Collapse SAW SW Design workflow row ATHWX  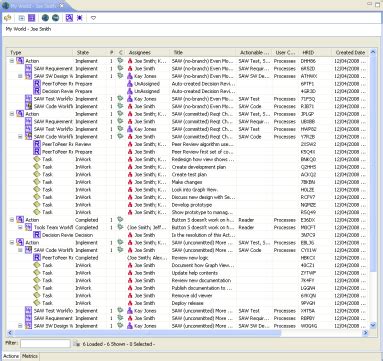(20, 76)
